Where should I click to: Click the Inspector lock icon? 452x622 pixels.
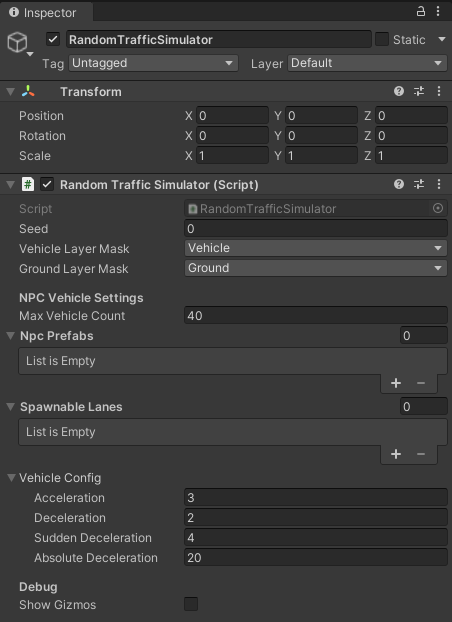pyautogui.click(x=421, y=11)
